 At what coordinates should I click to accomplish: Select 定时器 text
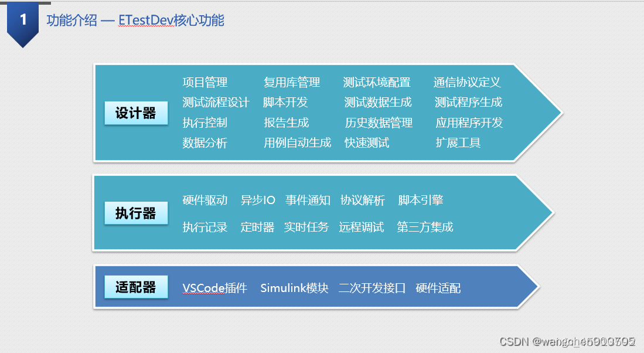pyautogui.click(x=257, y=227)
